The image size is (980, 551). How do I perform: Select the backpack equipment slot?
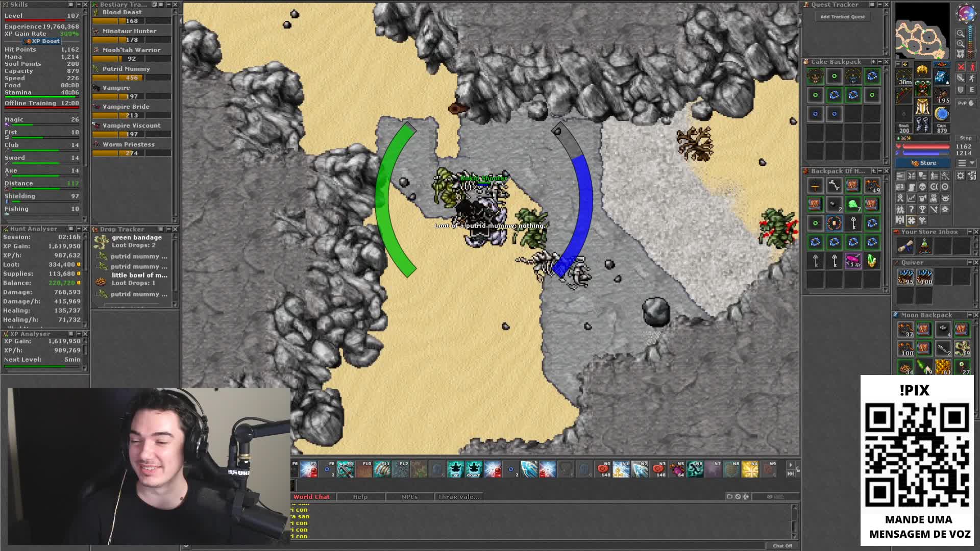pyautogui.click(x=942, y=76)
